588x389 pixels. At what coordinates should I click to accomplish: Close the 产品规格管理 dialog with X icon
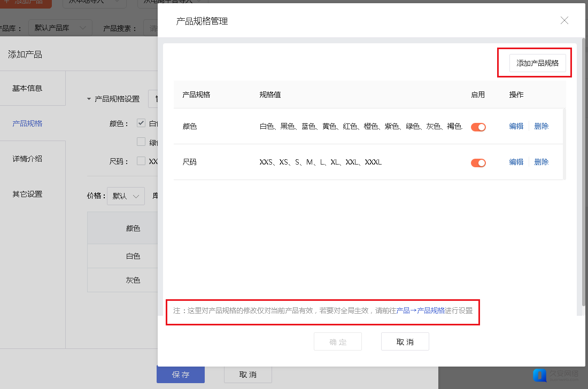click(564, 21)
